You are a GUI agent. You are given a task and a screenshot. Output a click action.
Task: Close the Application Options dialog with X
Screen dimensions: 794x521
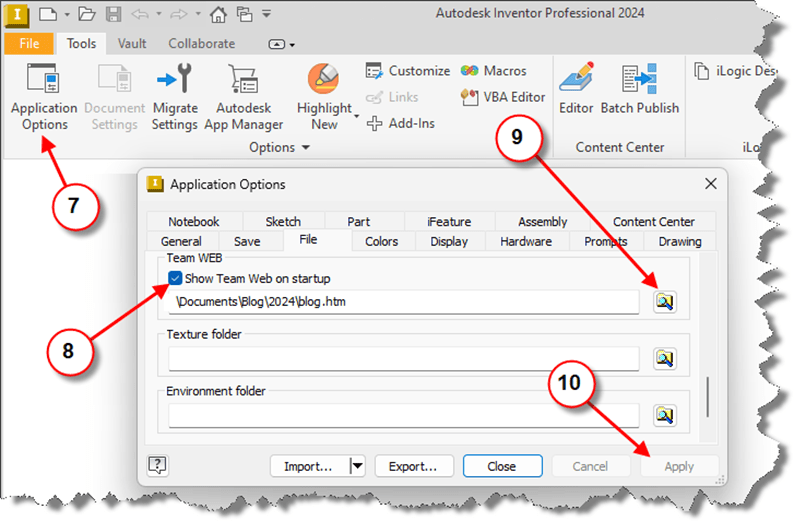(710, 184)
